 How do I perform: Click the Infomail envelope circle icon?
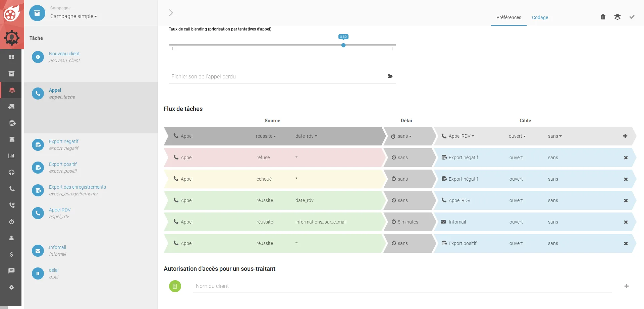[x=38, y=251]
